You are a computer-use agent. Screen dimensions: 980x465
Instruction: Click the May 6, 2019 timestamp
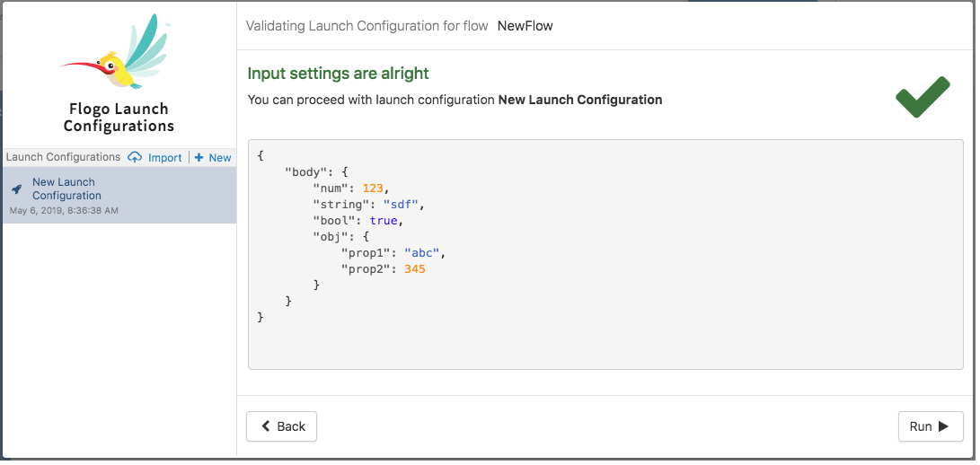[x=64, y=211]
